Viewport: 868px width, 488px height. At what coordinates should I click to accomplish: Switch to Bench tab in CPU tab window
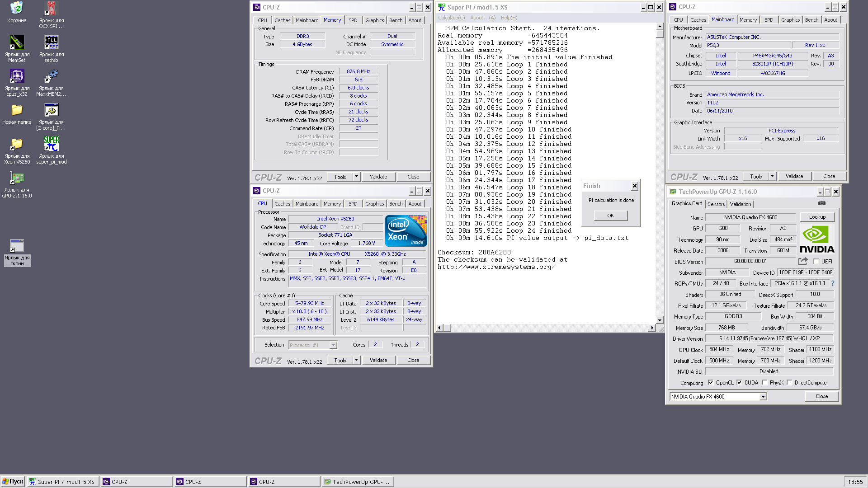[x=396, y=204]
